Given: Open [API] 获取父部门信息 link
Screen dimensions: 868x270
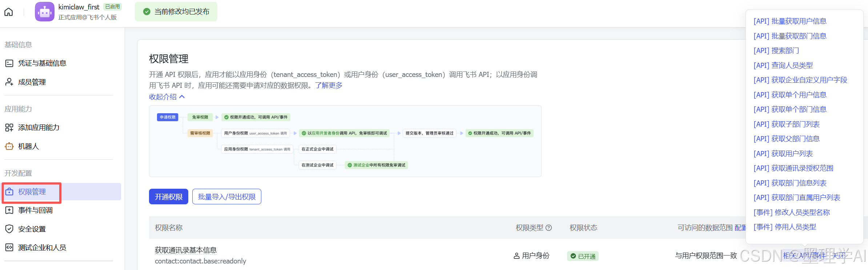Looking at the screenshot, I should (x=787, y=139).
